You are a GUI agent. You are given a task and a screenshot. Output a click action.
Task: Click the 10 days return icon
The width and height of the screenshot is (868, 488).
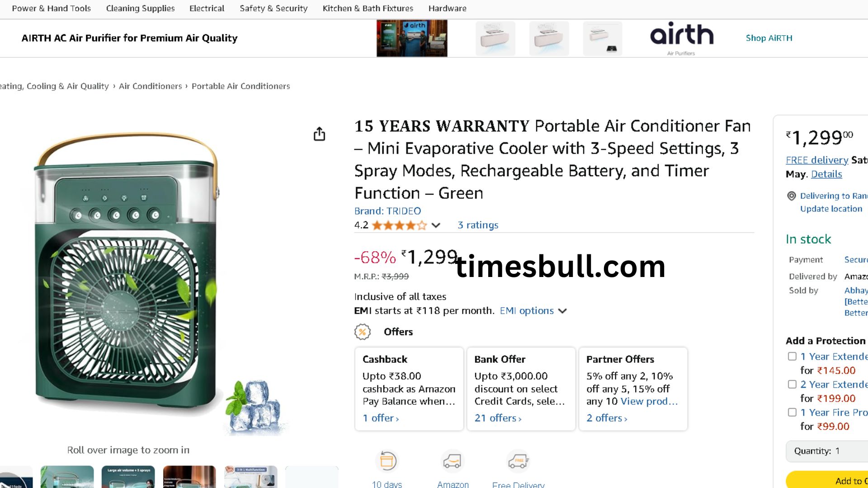(387, 461)
